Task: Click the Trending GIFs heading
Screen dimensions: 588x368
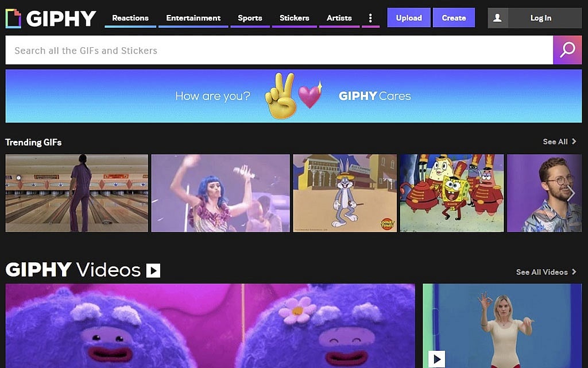Action: [33, 143]
